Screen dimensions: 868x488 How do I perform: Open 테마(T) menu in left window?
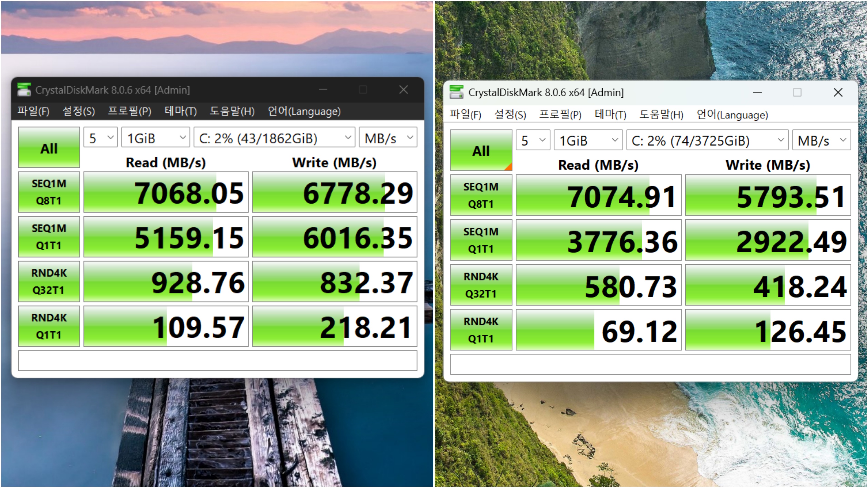[x=181, y=111]
